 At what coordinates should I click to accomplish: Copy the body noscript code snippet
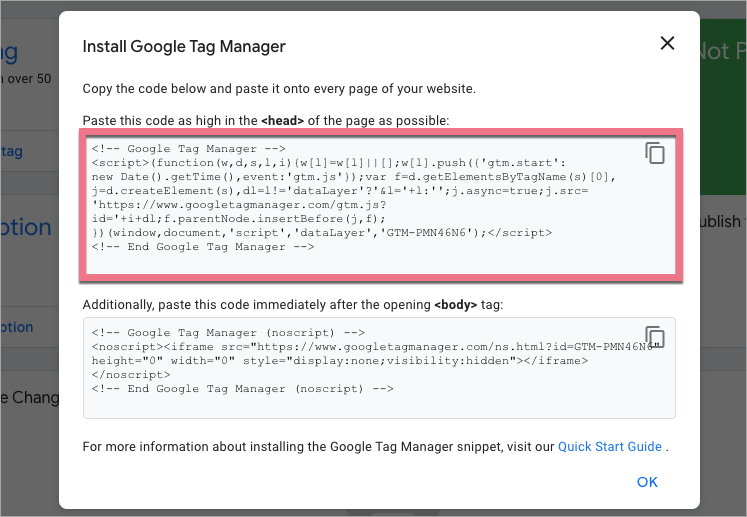point(655,337)
